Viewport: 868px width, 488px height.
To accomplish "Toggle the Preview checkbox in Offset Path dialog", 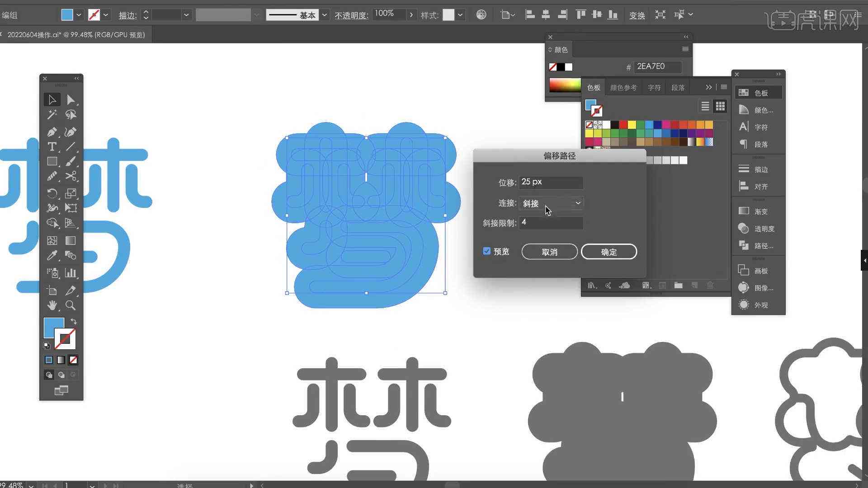I will [x=487, y=251].
